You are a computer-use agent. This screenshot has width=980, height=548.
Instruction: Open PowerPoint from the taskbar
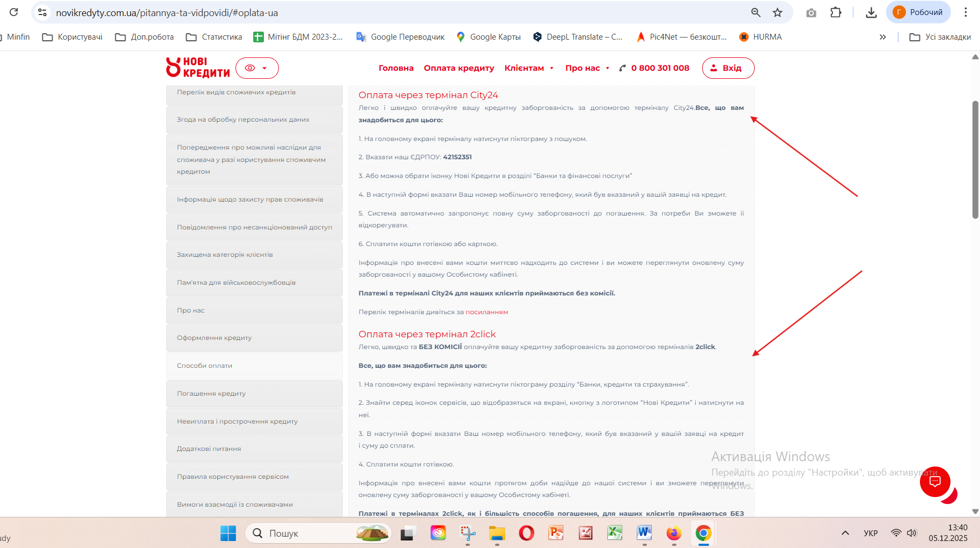pos(556,533)
